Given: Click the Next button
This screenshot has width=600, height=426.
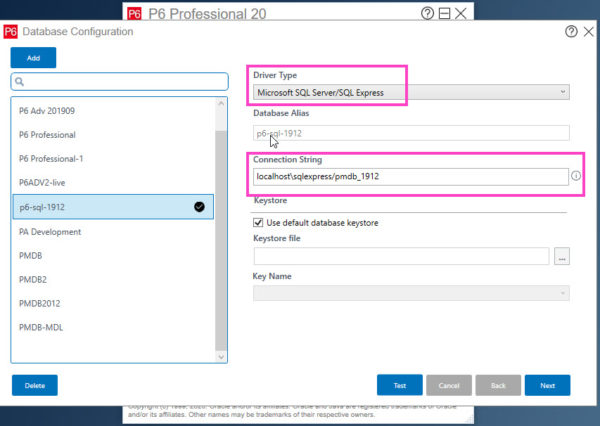Looking at the screenshot, I should coord(548,385).
